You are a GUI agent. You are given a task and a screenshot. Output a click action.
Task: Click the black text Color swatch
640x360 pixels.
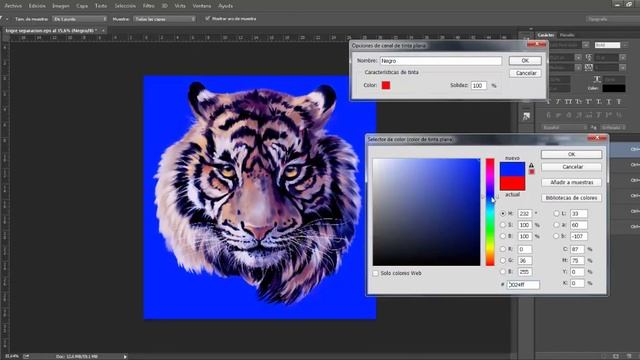click(x=613, y=88)
